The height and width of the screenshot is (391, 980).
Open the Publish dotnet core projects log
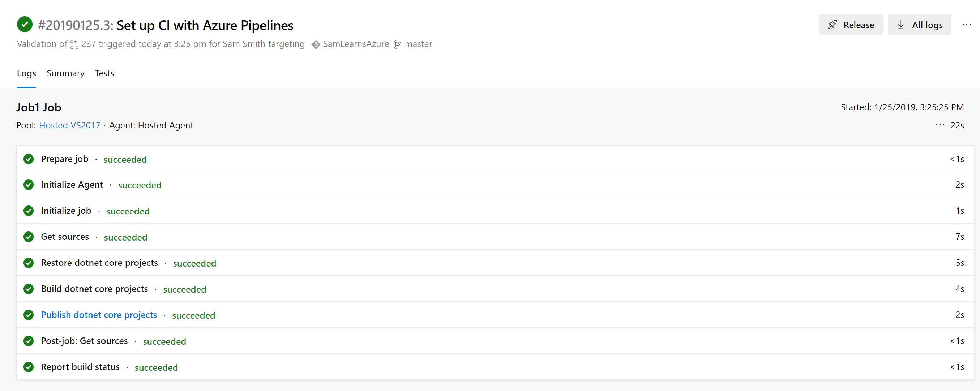pos(99,315)
